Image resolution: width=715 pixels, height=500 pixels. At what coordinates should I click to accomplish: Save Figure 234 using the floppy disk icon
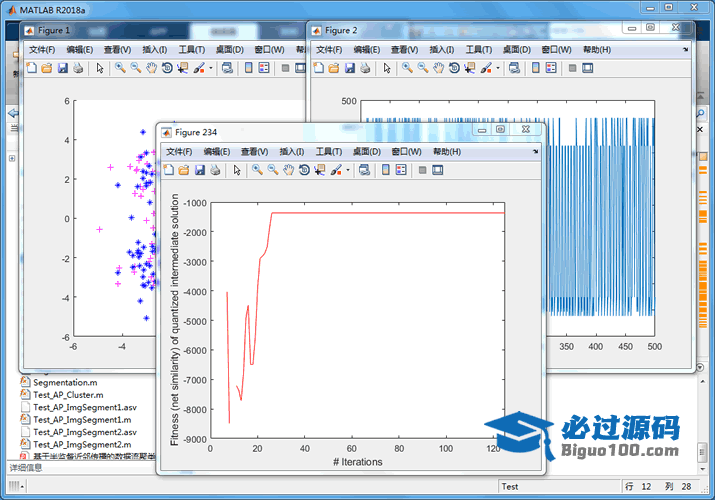point(200,170)
